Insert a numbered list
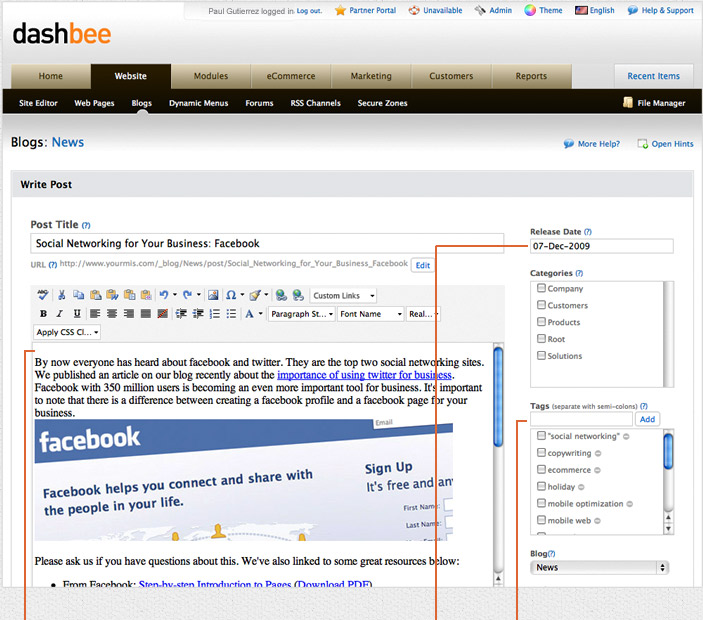703x620 pixels. (x=215, y=313)
